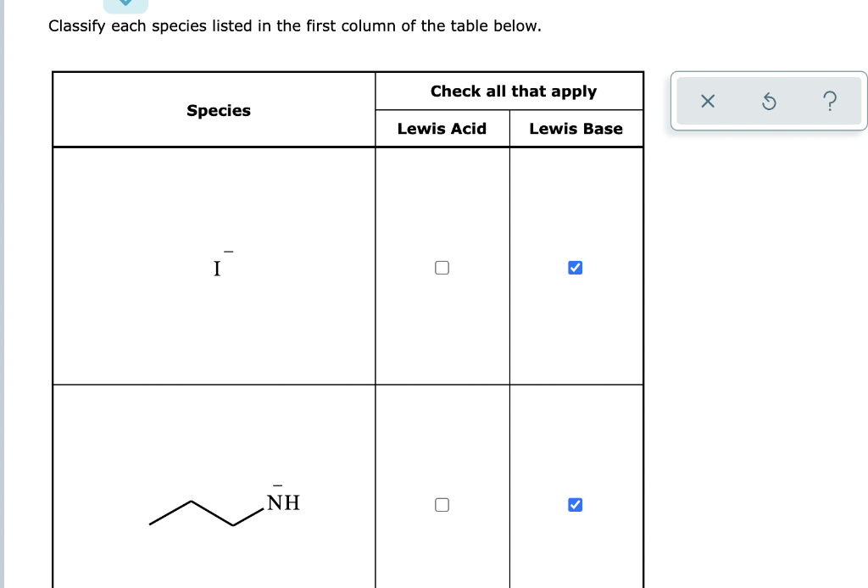Click the negative charge symbol above I
This screenshot has width=868, height=588.
point(227,252)
